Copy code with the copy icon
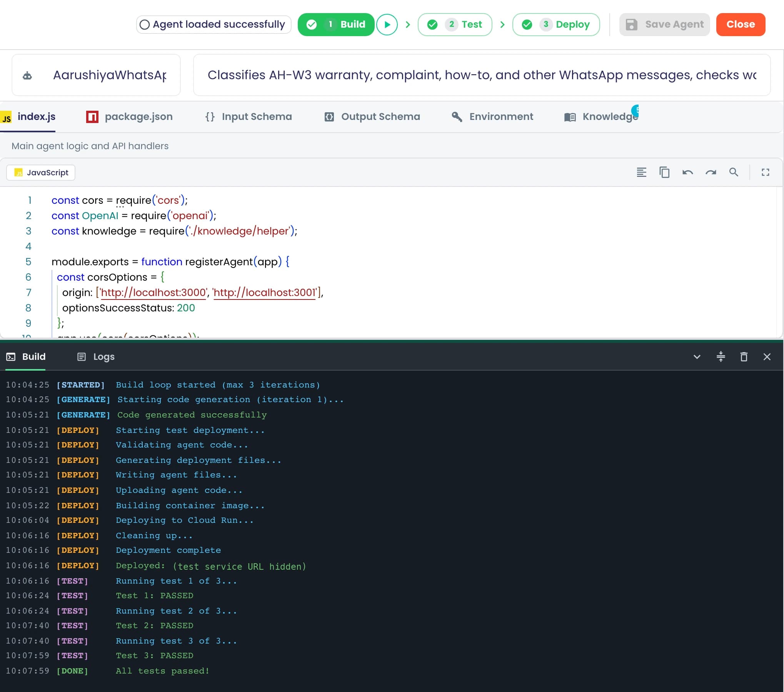The height and width of the screenshot is (692, 784). click(x=664, y=172)
